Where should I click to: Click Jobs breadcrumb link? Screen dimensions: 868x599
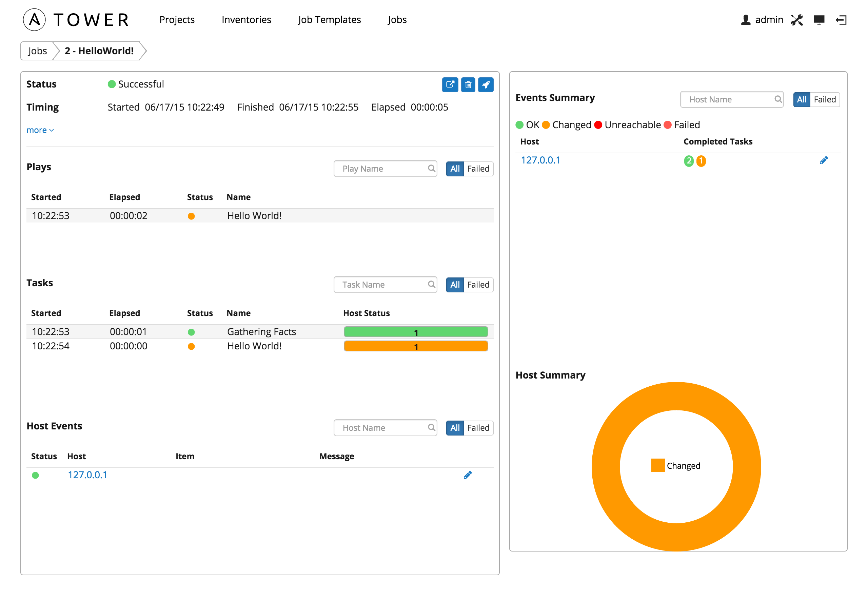(37, 51)
